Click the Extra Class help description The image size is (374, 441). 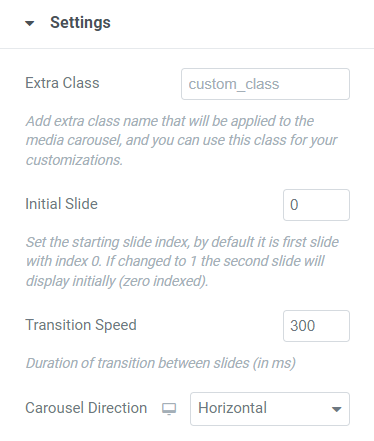(182, 140)
